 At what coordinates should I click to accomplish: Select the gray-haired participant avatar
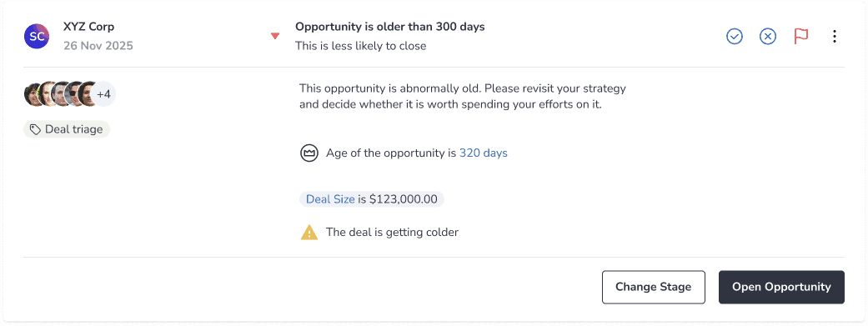click(x=58, y=94)
